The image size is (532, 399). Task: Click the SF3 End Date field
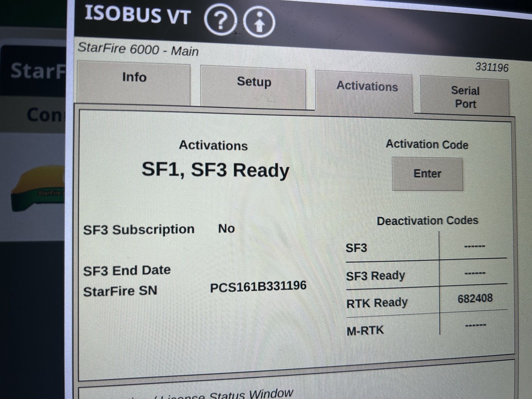click(127, 271)
